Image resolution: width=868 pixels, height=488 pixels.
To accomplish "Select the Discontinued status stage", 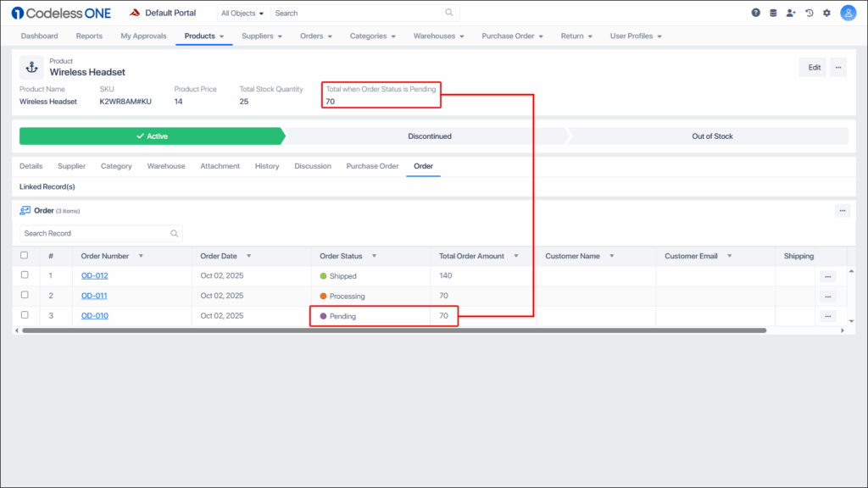I will [429, 136].
